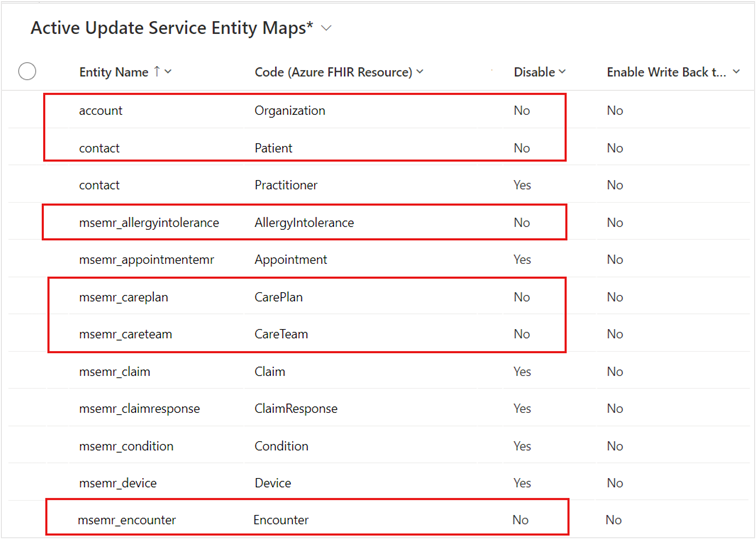The width and height of the screenshot is (756, 539).
Task: Click the msemr_encounter entity name
Action: tap(127, 520)
